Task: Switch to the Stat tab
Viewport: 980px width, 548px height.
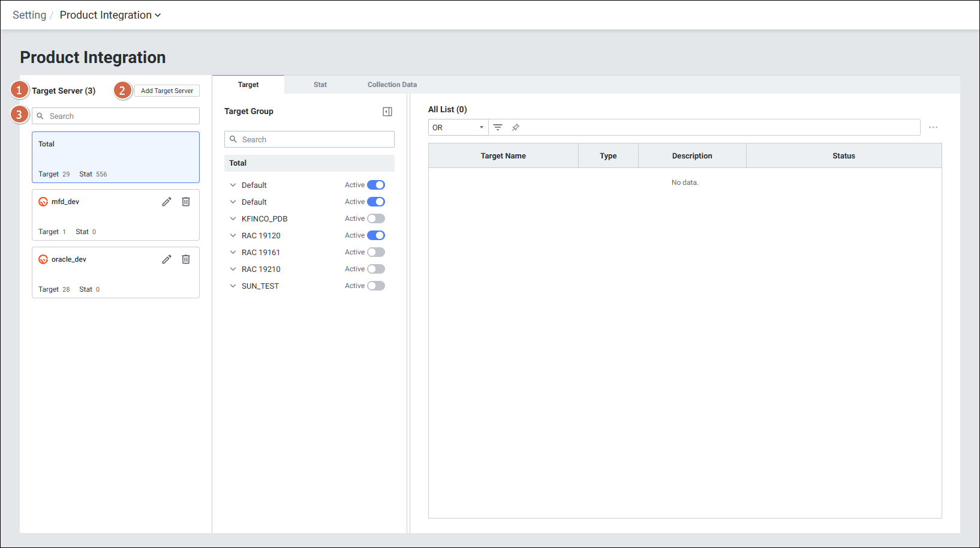Action: (320, 85)
